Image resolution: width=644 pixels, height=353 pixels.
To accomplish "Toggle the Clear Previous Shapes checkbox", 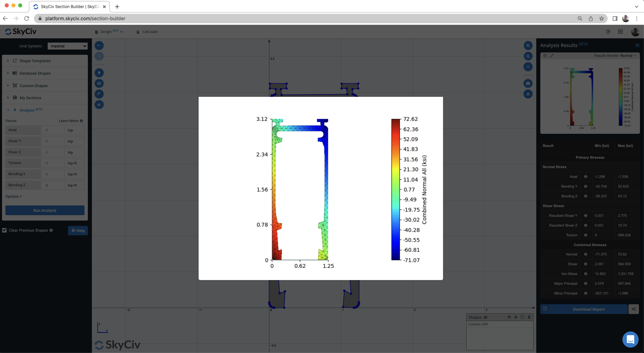I will [4, 230].
